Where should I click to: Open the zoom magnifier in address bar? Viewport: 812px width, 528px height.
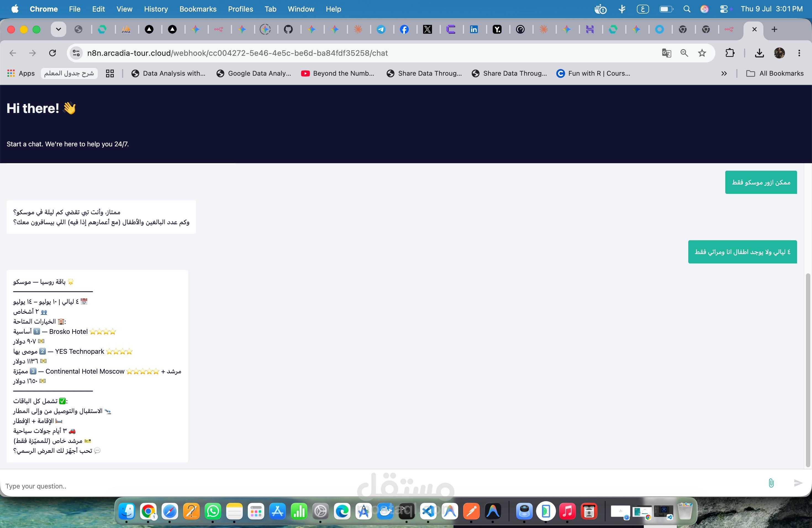point(684,53)
